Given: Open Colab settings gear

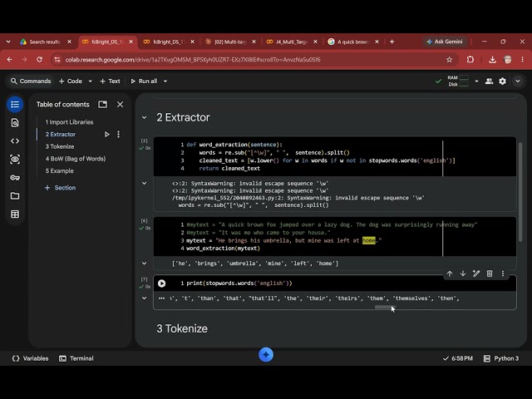Looking at the screenshot, I should pos(502,81).
